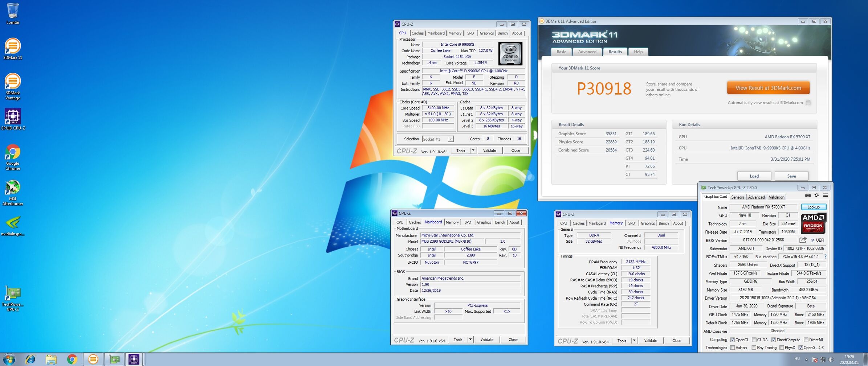Open the Sensors tab in GPU-Z
The width and height of the screenshot is (868, 366).
coord(737,197)
